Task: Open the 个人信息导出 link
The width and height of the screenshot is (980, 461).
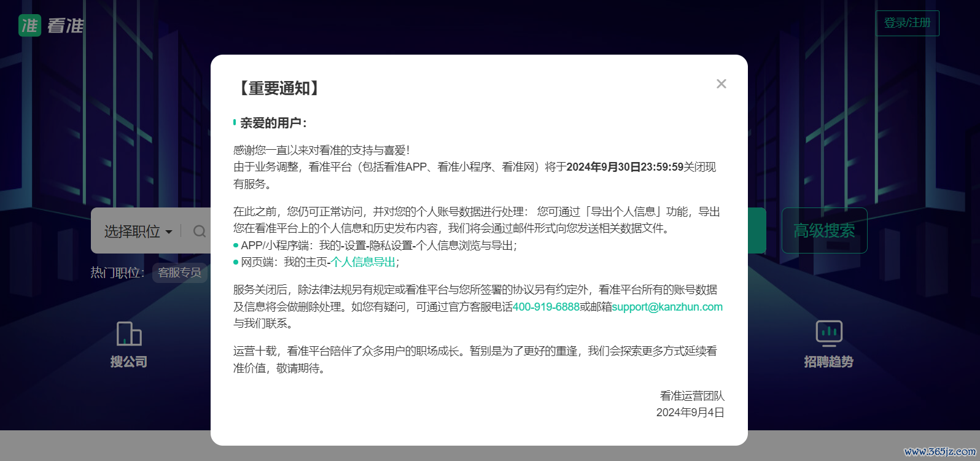Action: pyautogui.click(x=364, y=262)
